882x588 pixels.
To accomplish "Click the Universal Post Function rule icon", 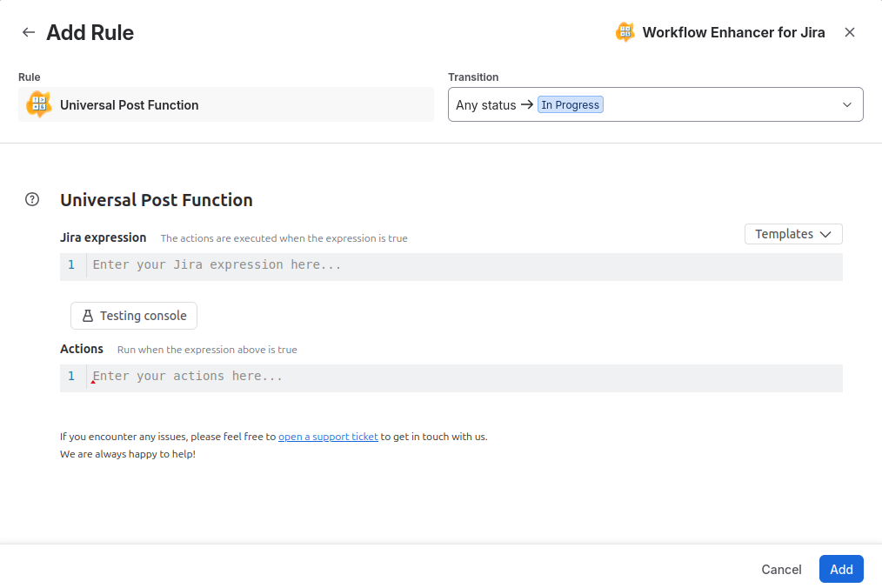I will click(39, 104).
